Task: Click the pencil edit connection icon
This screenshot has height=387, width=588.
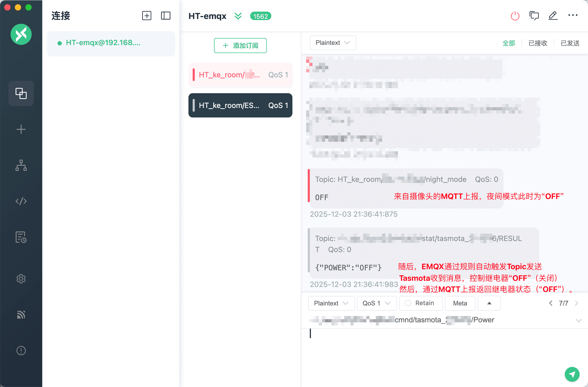Action: click(x=553, y=16)
